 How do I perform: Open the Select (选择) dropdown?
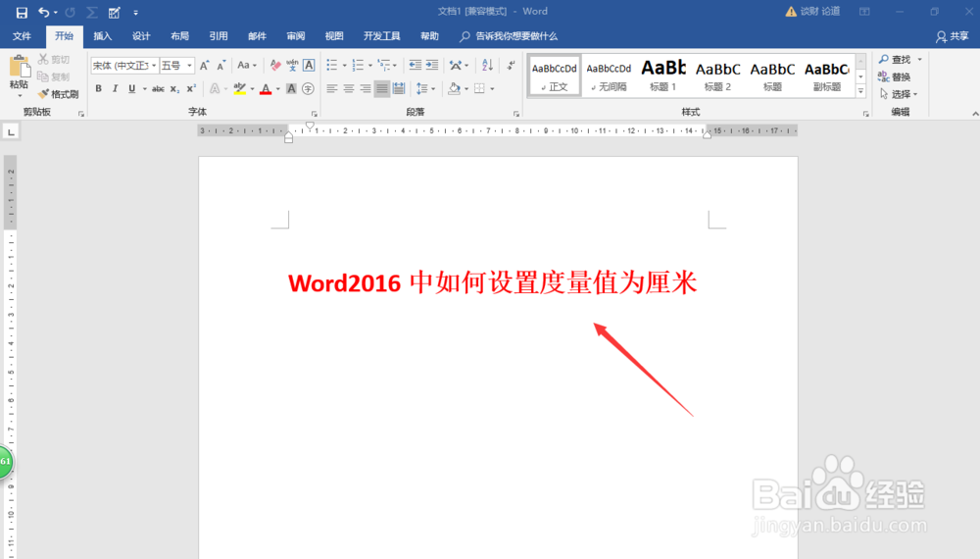click(899, 94)
